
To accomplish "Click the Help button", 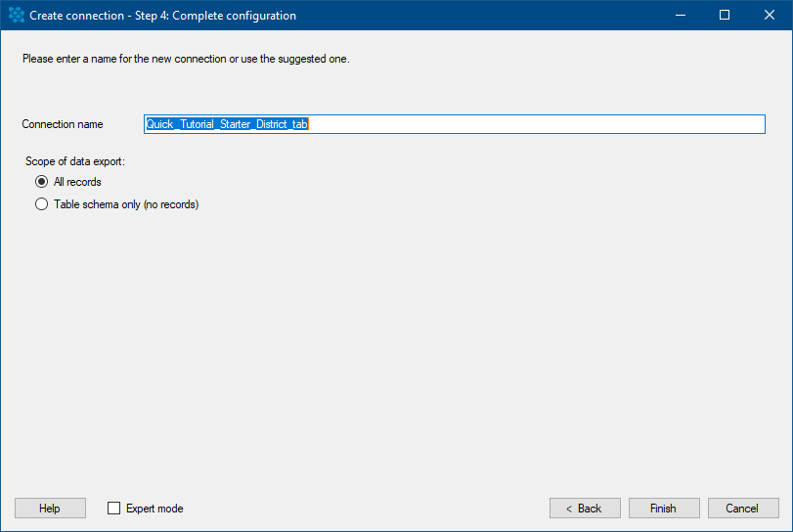I will 50,509.
